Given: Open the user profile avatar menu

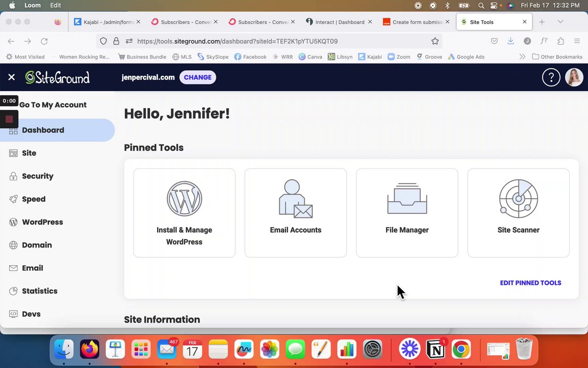Looking at the screenshot, I should [x=574, y=77].
